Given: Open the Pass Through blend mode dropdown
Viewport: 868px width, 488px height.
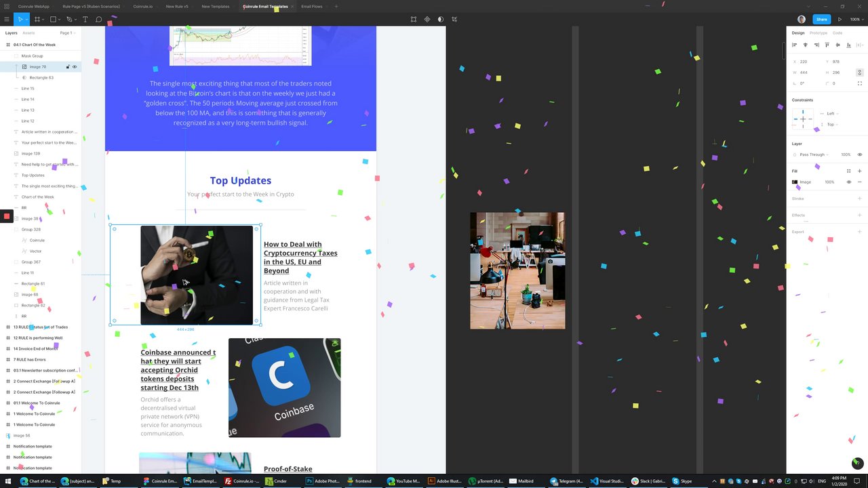Looking at the screenshot, I should click(813, 155).
